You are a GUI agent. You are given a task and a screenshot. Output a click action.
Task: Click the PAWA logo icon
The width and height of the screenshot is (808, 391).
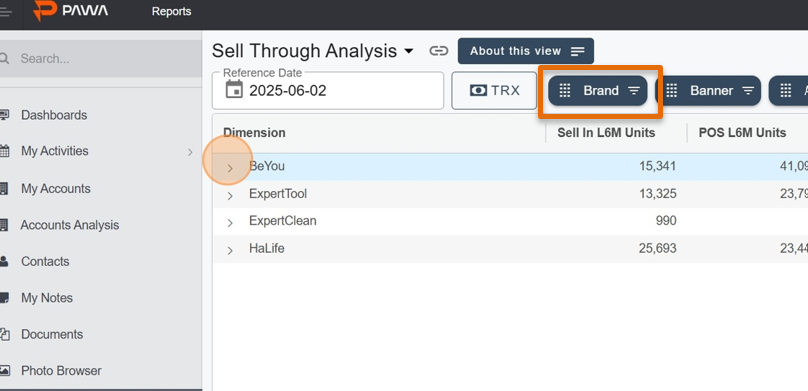click(44, 11)
